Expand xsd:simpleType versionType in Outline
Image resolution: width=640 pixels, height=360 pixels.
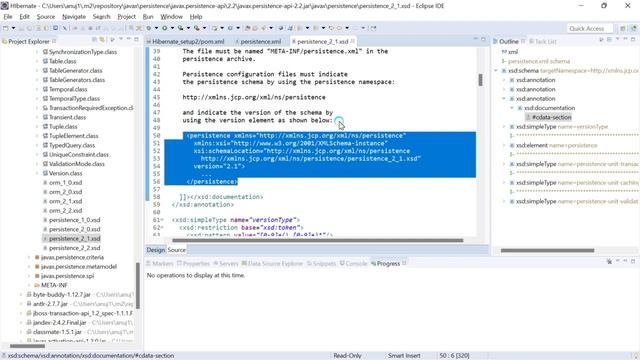coord(504,127)
